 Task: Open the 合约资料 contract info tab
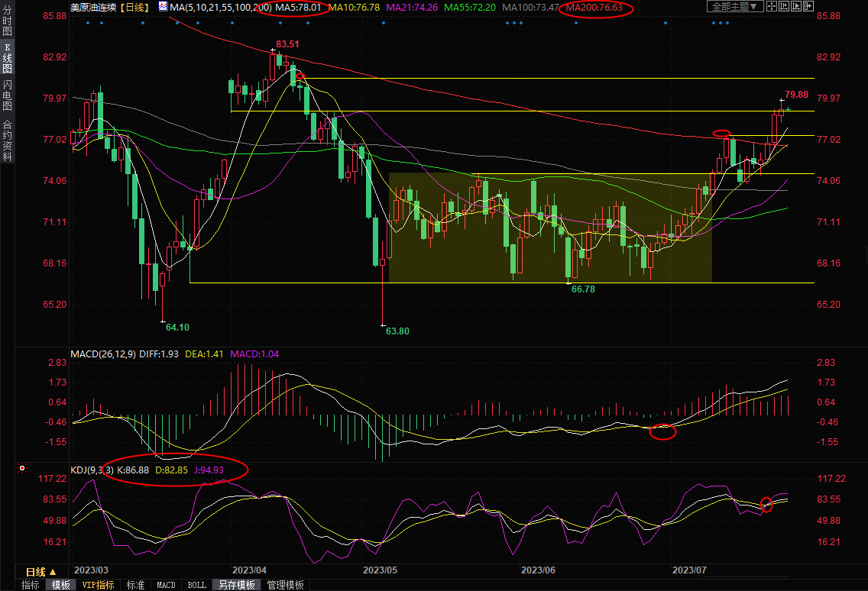click(x=7, y=140)
